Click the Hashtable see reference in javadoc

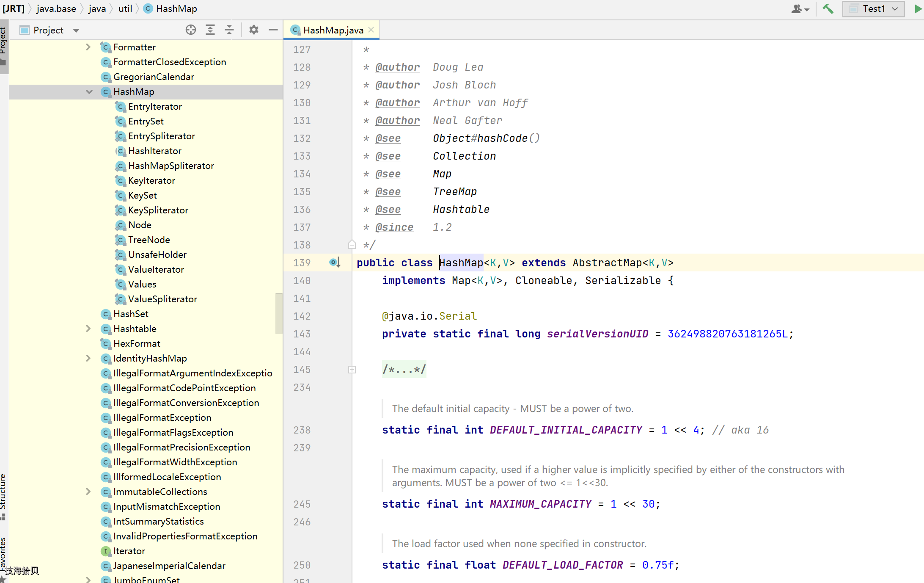pos(461,209)
